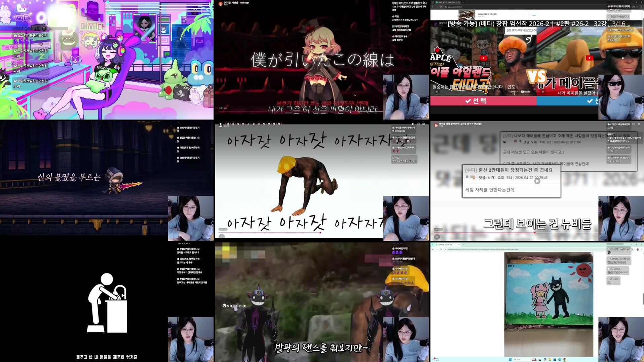Click the 1:57 / 2:55 time indicator
644x362 pixels.
tap(223, 108)
